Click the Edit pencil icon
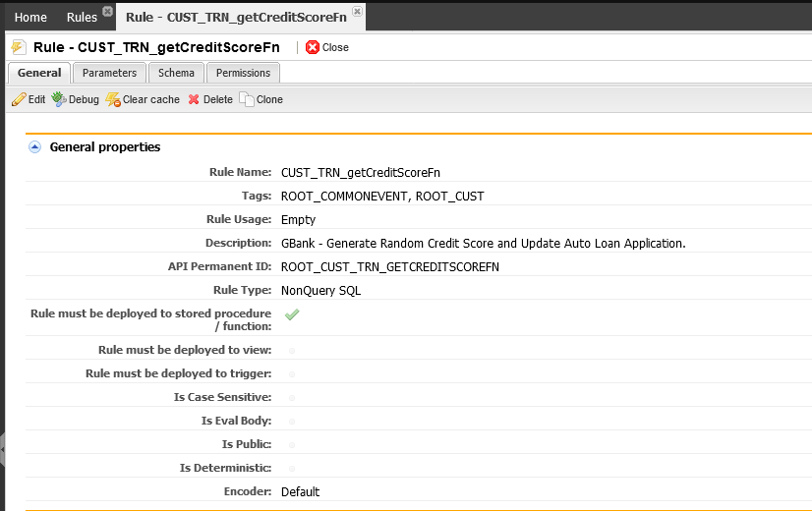The image size is (812, 511). (19, 99)
